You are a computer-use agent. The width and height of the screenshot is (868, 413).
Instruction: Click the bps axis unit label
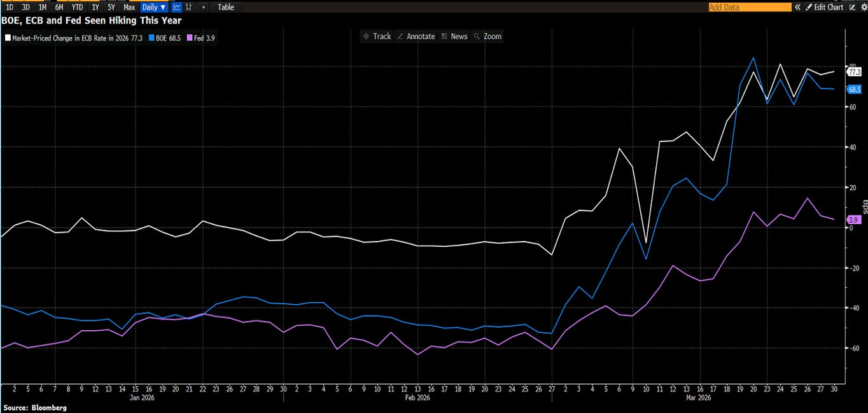[x=864, y=206]
